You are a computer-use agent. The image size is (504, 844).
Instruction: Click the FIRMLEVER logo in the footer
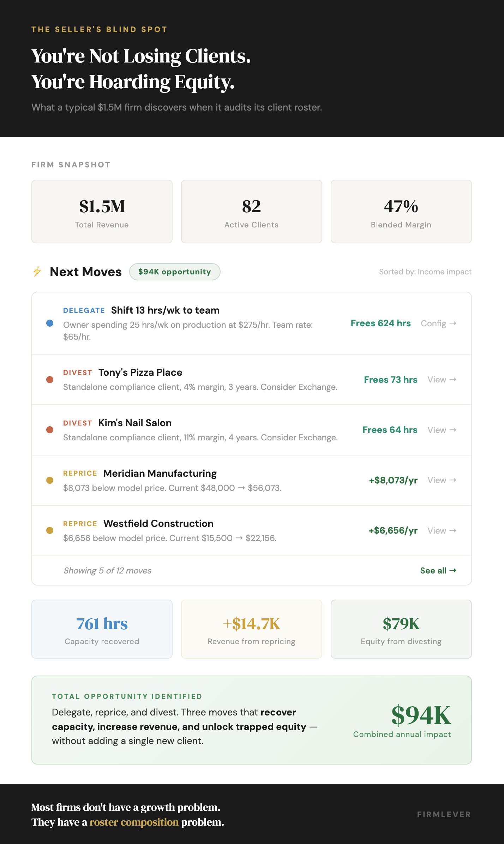point(444,814)
